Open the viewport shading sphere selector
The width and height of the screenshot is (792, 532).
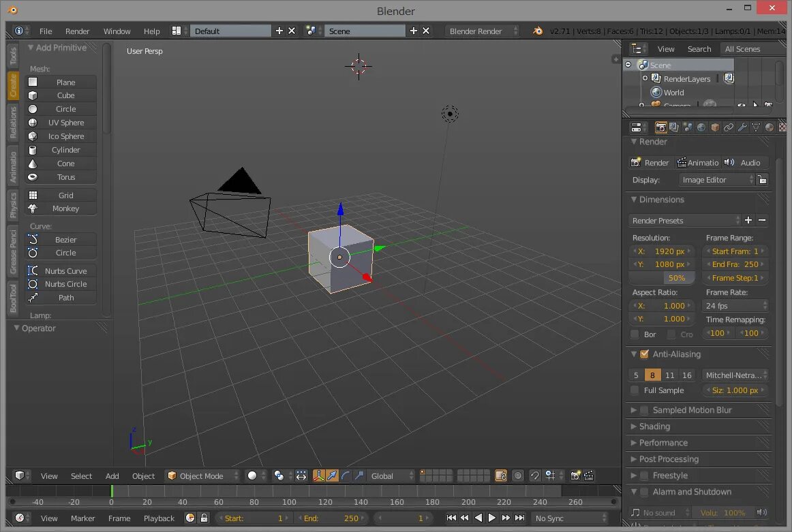click(256, 475)
